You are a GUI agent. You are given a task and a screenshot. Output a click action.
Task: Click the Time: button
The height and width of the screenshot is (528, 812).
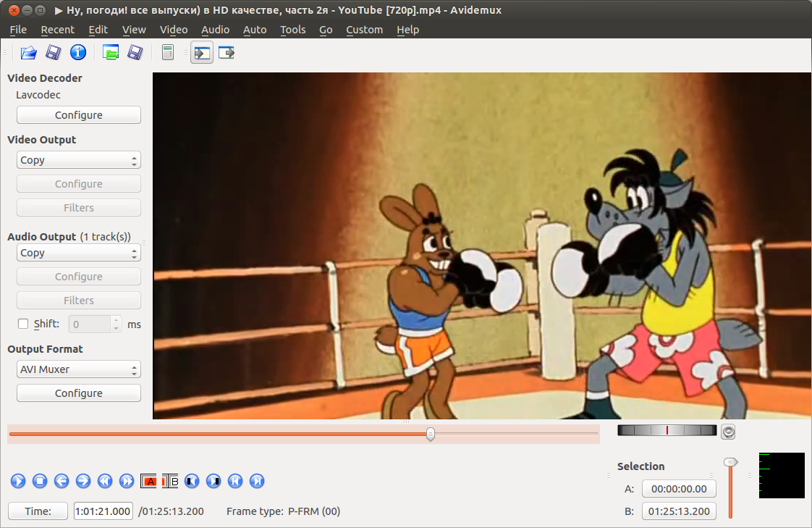(x=38, y=511)
